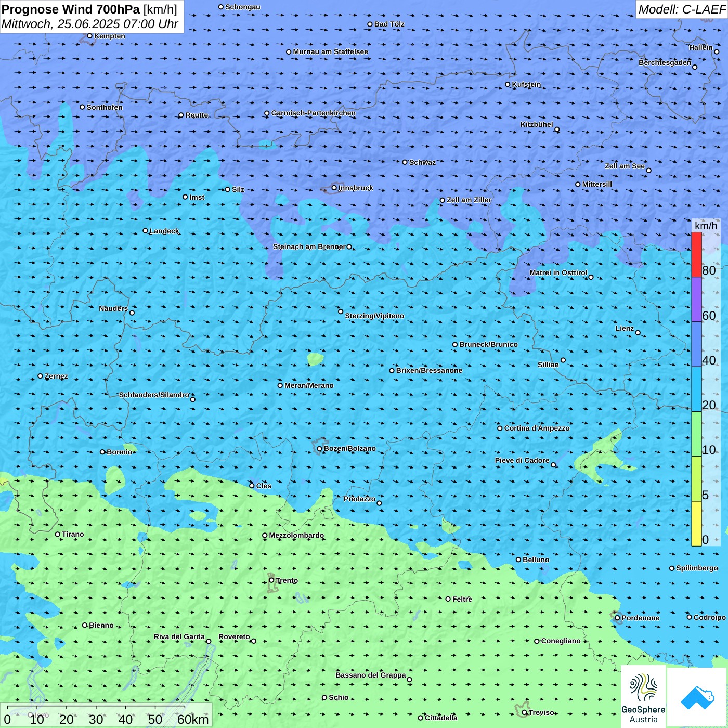The width and height of the screenshot is (728, 728).
Task: Click the 'Spilimbergo' town label
Action: [x=697, y=568]
